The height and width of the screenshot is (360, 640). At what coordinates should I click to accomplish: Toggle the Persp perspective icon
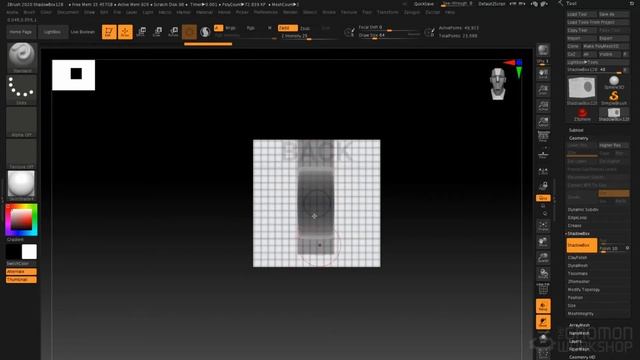point(543,137)
